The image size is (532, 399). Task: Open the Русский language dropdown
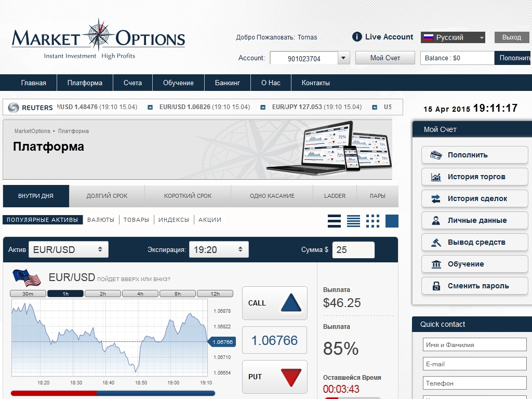click(x=453, y=37)
